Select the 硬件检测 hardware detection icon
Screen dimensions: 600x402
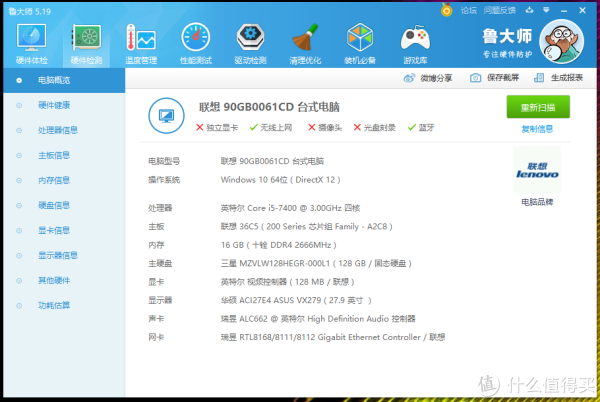click(86, 43)
